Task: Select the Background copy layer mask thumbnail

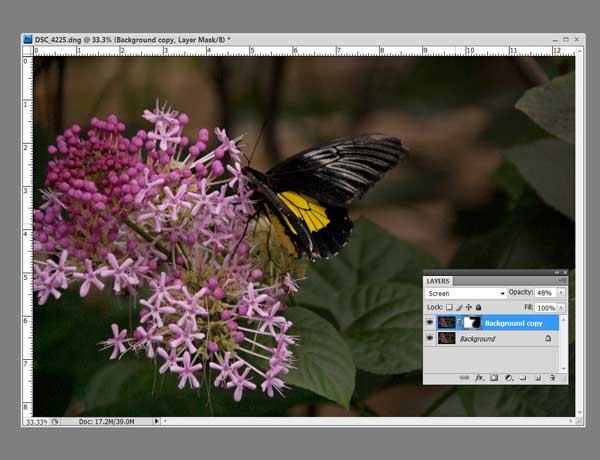Action: point(472,323)
